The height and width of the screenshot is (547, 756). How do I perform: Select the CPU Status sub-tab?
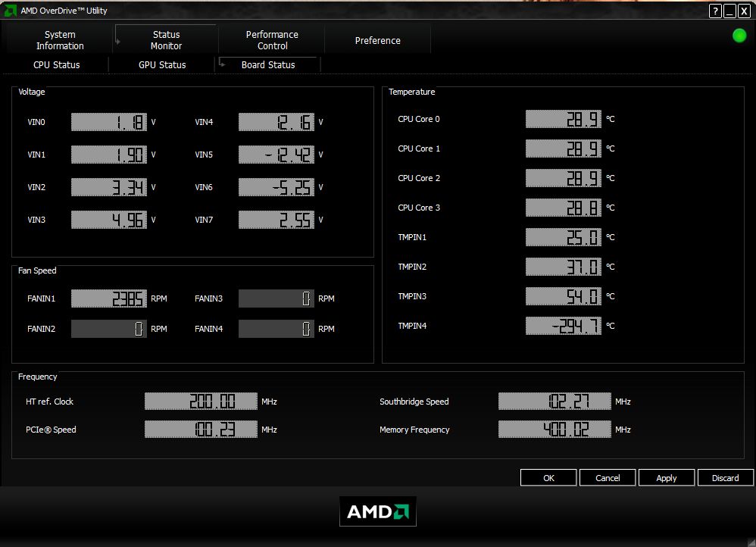coord(56,64)
